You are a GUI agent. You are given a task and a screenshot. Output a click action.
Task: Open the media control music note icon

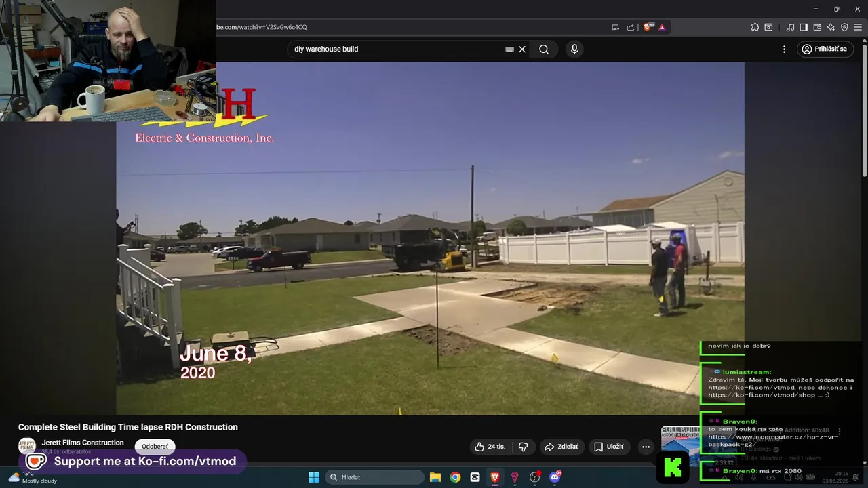point(790,27)
